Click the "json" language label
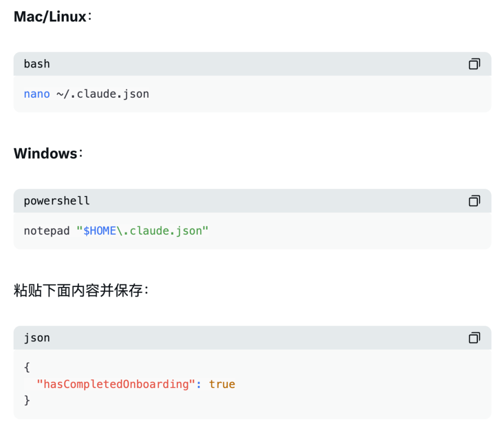The image size is (502, 448). tap(37, 338)
